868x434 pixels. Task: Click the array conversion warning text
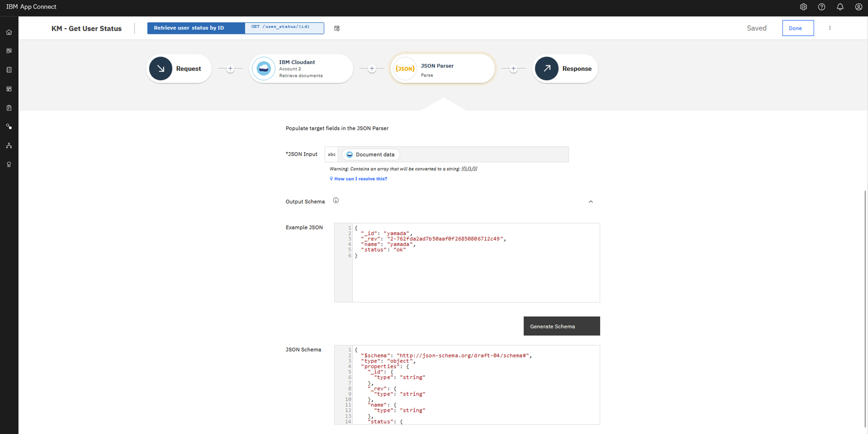click(x=403, y=169)
